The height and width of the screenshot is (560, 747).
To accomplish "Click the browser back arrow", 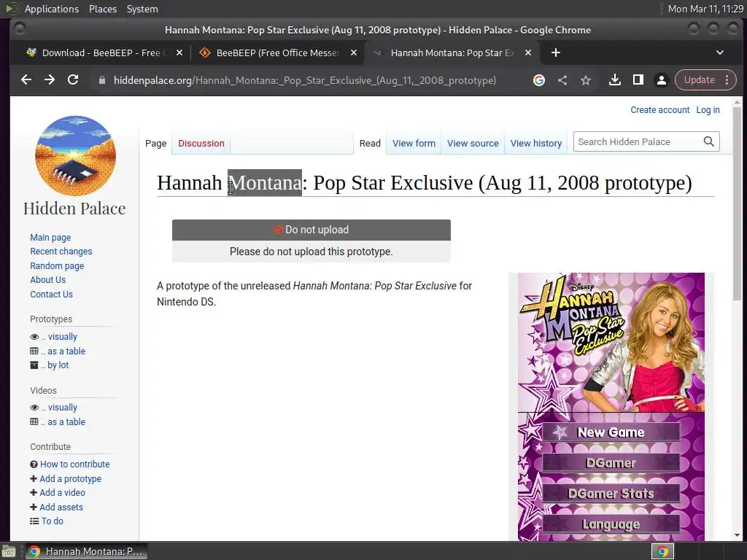I will 26,80.
